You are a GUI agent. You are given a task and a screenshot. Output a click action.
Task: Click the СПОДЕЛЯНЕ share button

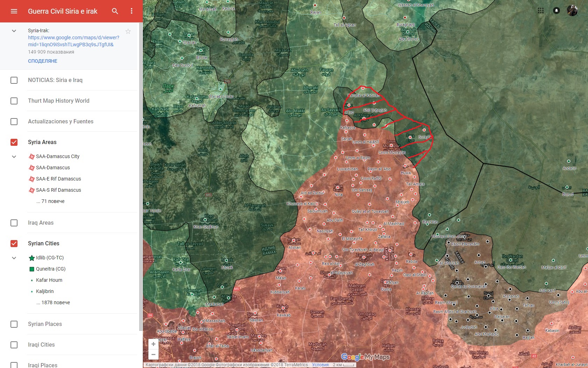[43, 61]
